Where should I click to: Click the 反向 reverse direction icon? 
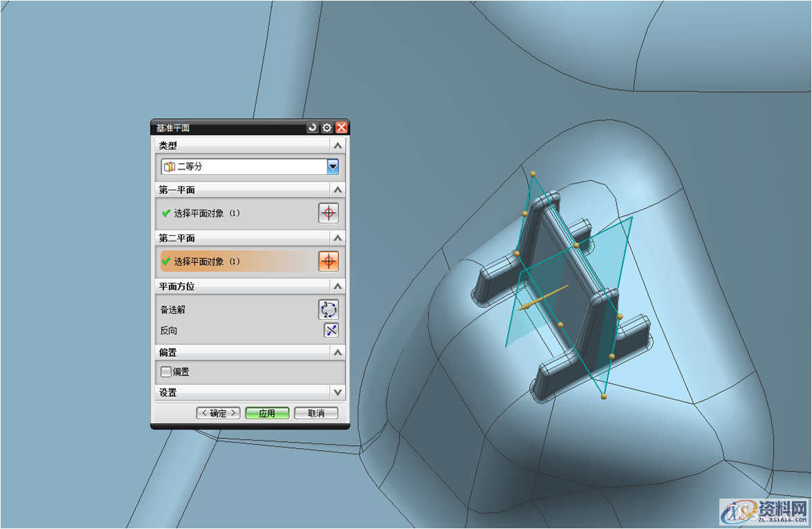(331, 330)
